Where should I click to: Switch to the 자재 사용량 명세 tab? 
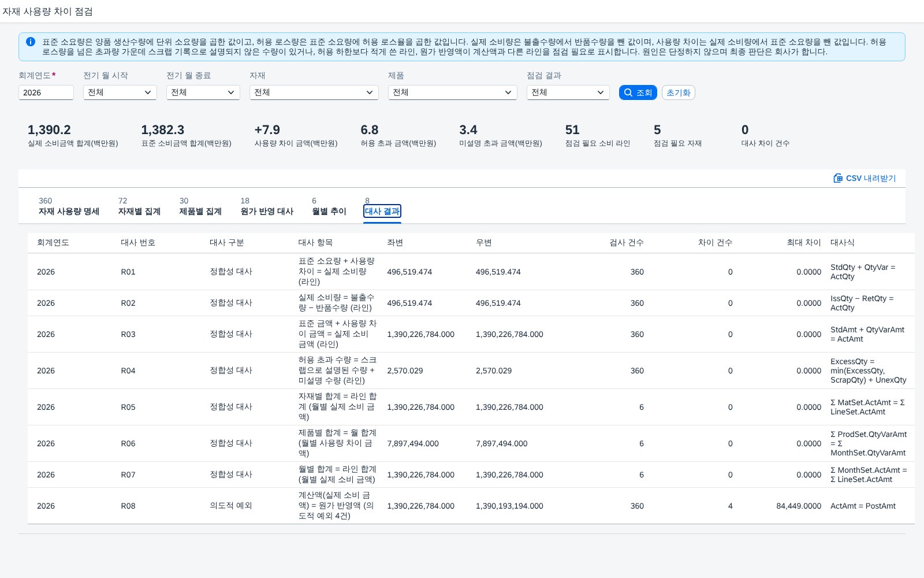click(69, 206)
